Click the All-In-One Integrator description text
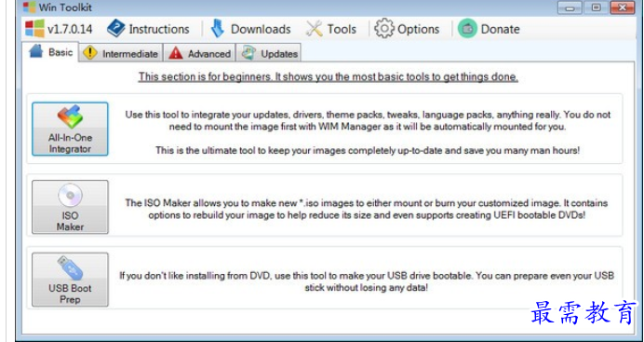The width and height of the screenshot is (644, 342). (368, 132)
